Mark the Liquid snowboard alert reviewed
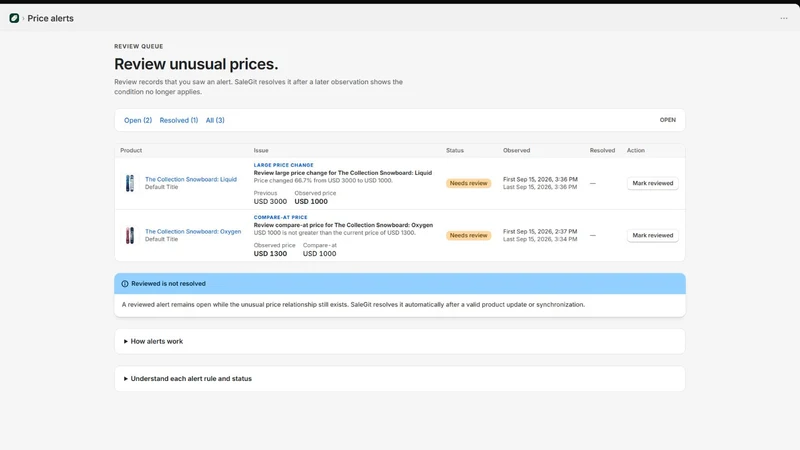800x450 pixels. [653, 183]
